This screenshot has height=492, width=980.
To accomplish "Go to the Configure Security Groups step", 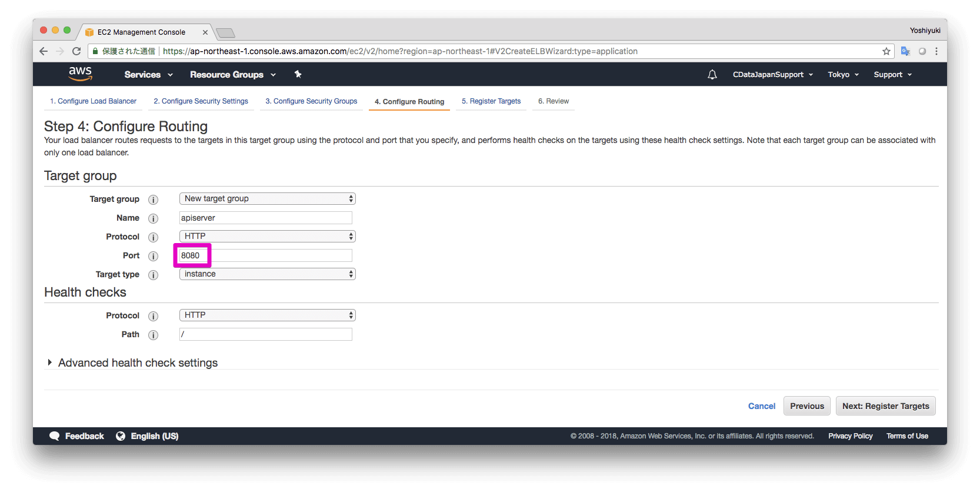I will tap(311, 101).
